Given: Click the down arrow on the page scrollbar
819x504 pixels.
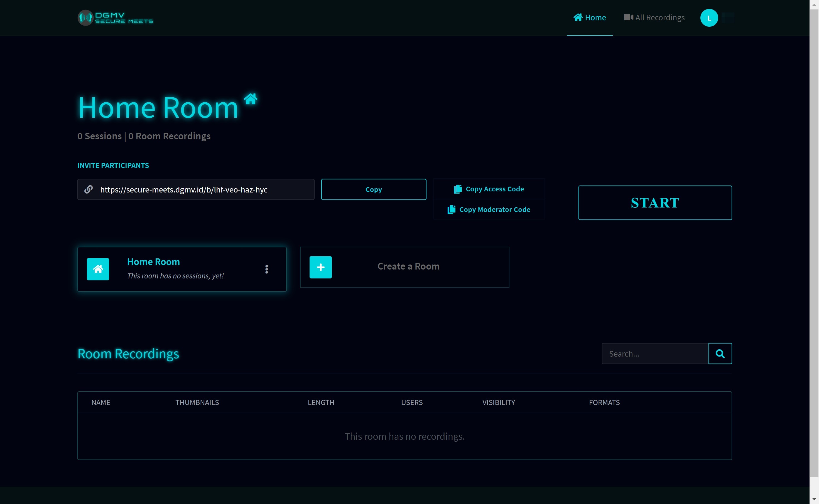Looking at the screenshot, I should [814, 499].
